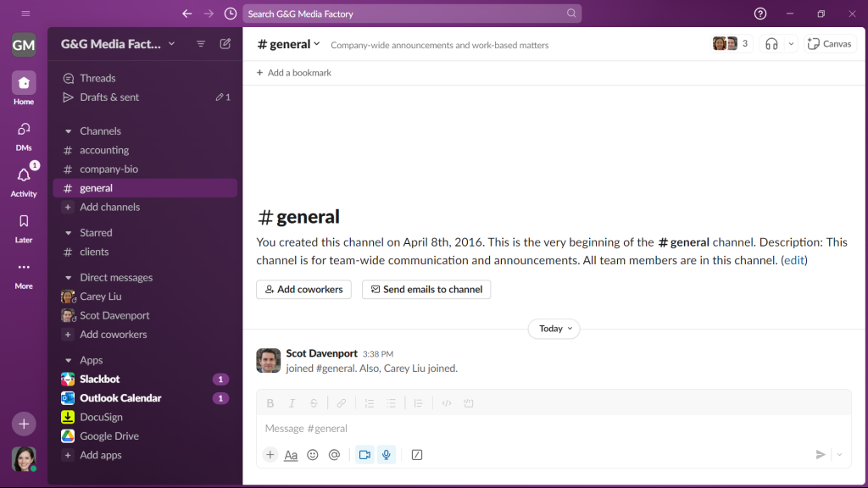Select the bold formatting icon
The image size is (868, 488).
tap(270, 402)
